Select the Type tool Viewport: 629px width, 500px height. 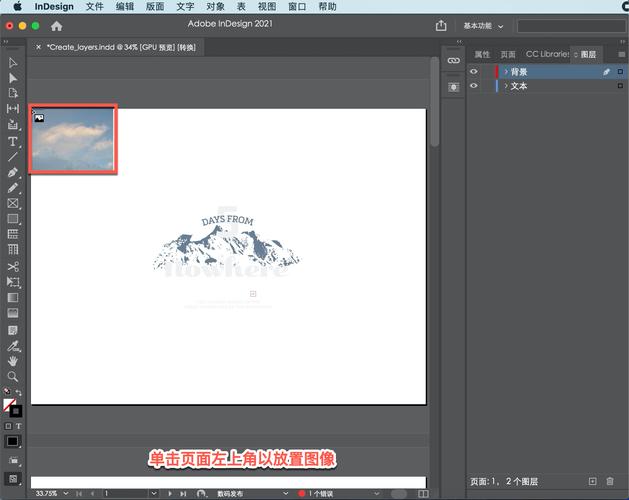13,141
